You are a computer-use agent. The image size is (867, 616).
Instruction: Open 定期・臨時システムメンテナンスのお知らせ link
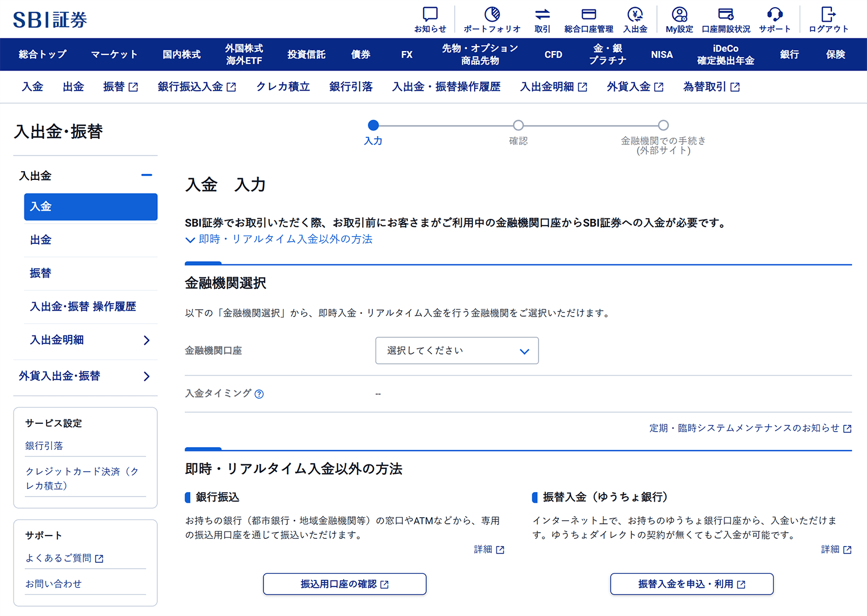point(744,428)
